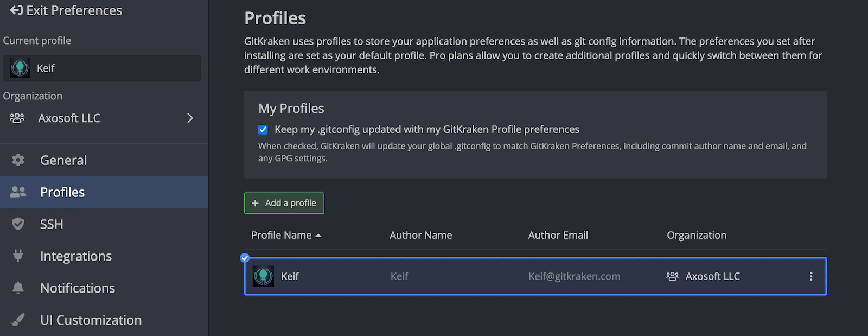This screenshot has width=868, height=336.
Task: Click the UI Customization brush icon
Action: (18, 320)
